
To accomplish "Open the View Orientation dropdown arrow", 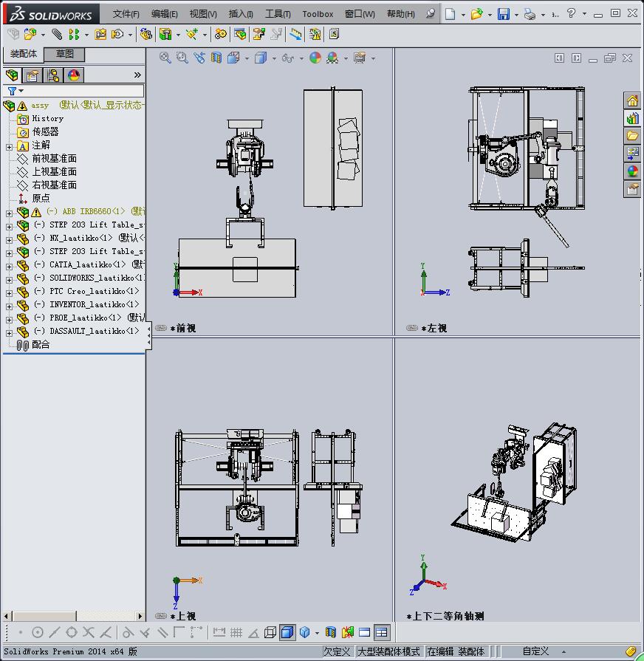I will tap(247, 58).
